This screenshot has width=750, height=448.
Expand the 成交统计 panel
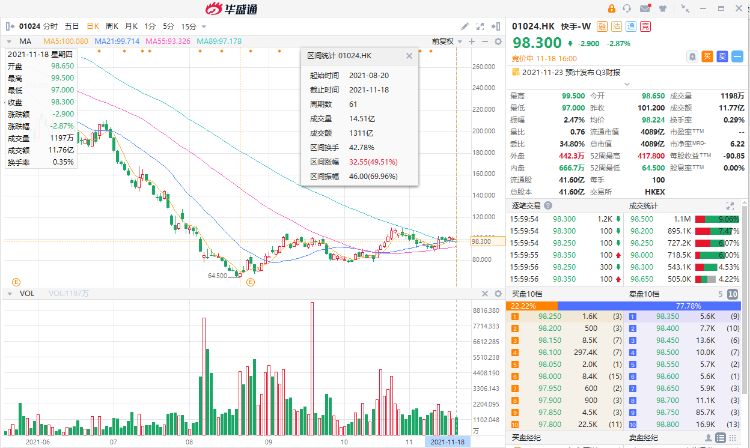tap(730, 206)
